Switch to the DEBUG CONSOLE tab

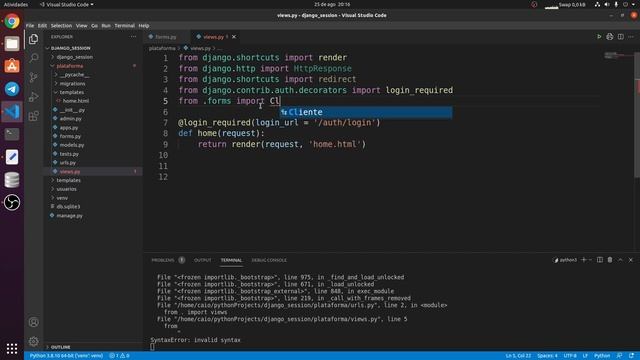pyautogui.click(x=269, y=260)
